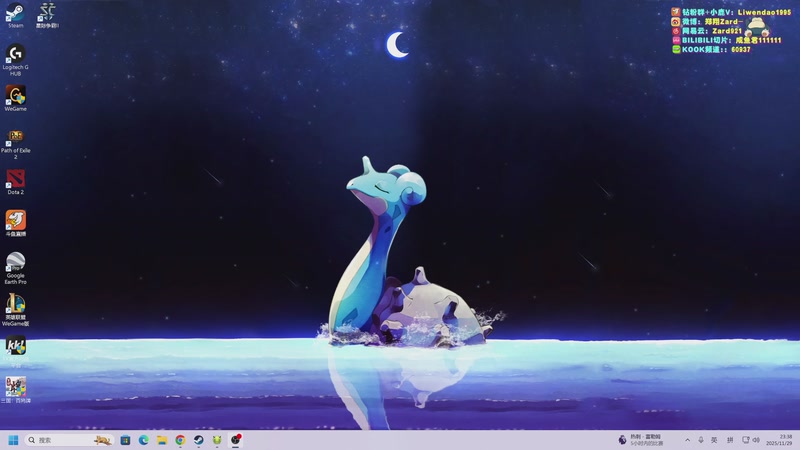Select the orange Douyu streaming shortcut
This screenshot has width=800, height=450.
click(15, 223)
